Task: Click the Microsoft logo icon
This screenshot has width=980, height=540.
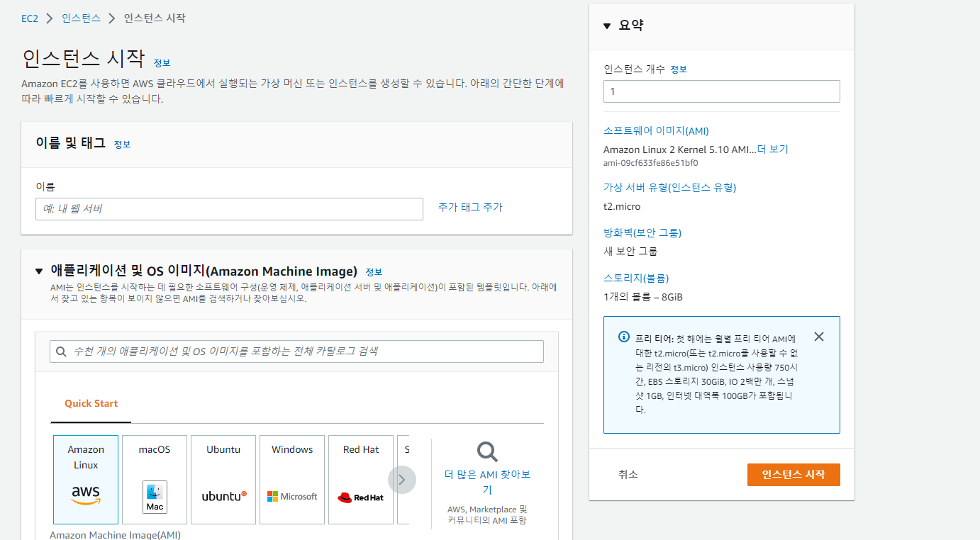Action: 292,496
